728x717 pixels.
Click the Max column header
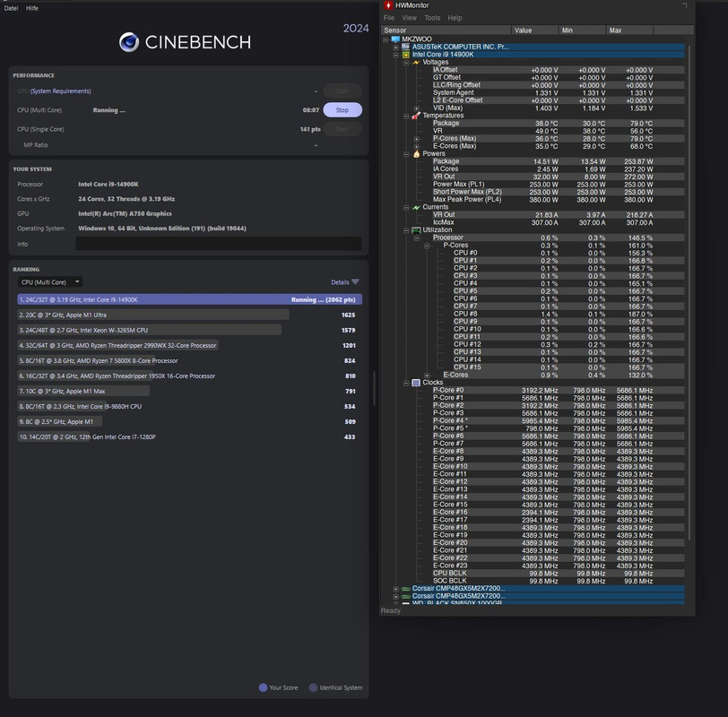pos(629,30)
